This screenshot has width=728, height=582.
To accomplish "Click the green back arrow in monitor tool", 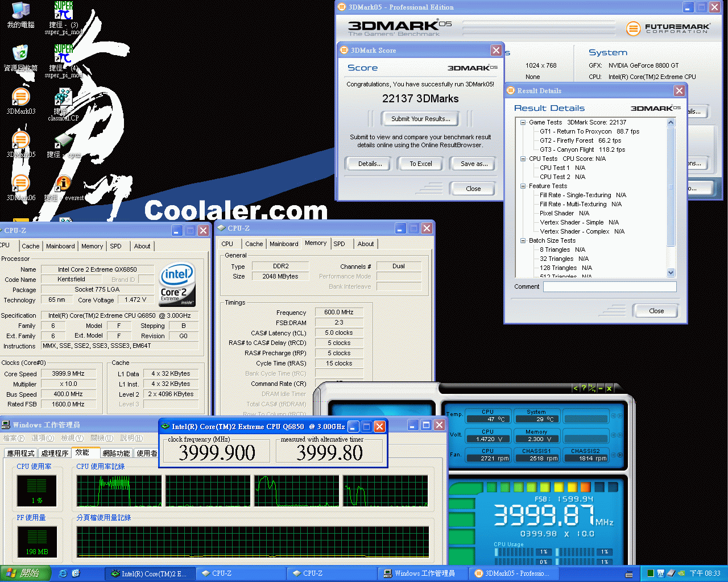I will point(576,388).
